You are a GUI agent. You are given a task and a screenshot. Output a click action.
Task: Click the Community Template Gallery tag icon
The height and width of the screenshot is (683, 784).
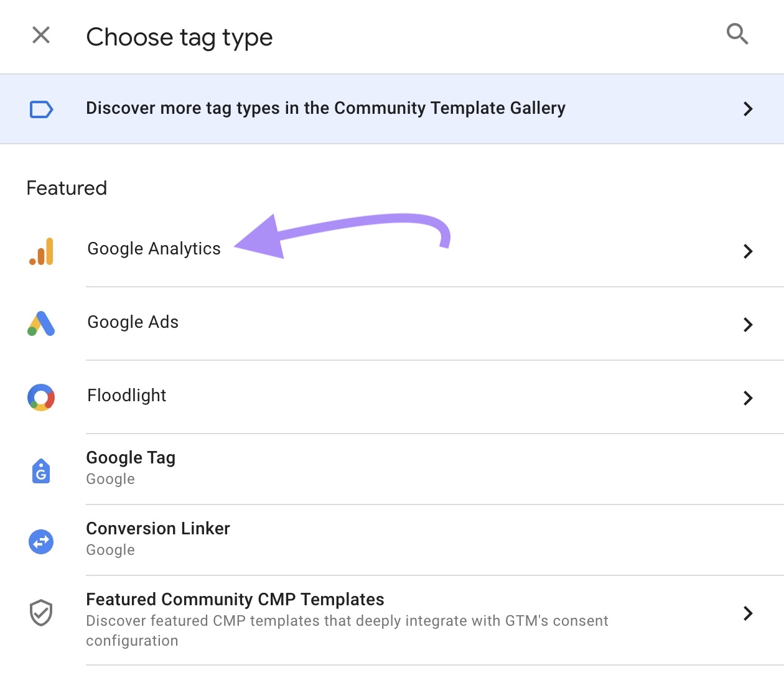40,109
